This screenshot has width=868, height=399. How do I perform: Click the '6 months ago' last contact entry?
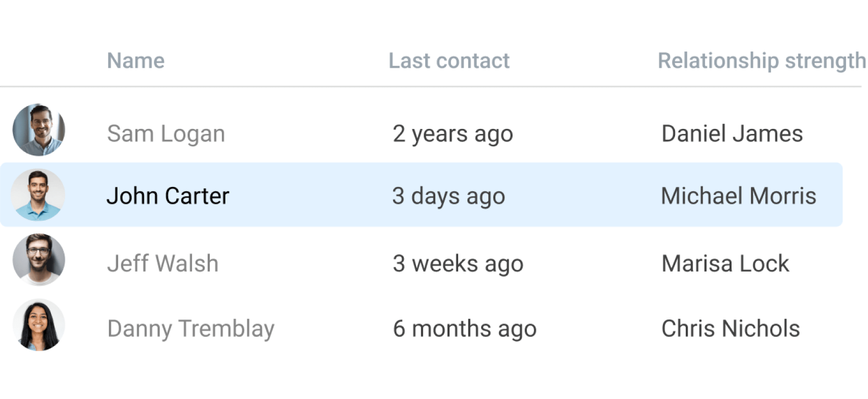(x=465, y=329)
